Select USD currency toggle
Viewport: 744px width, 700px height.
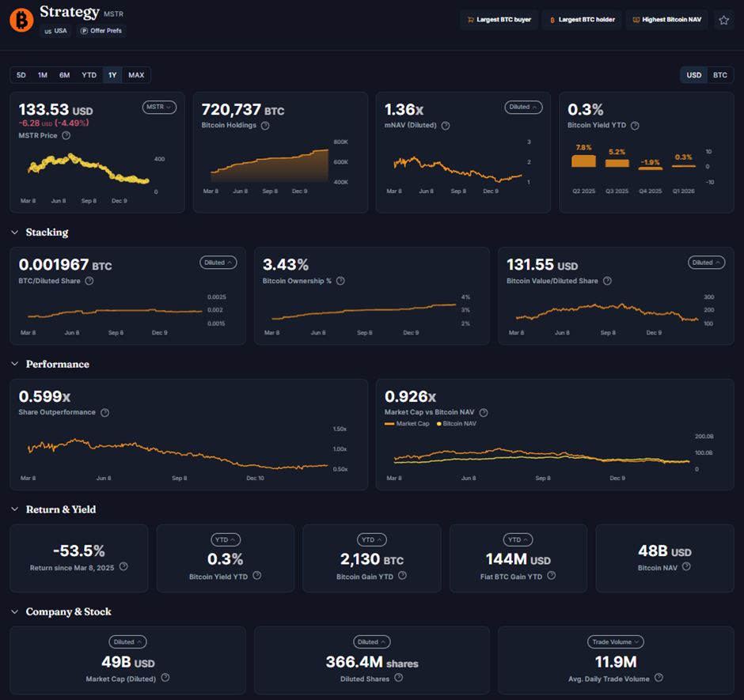click(693, 75)
